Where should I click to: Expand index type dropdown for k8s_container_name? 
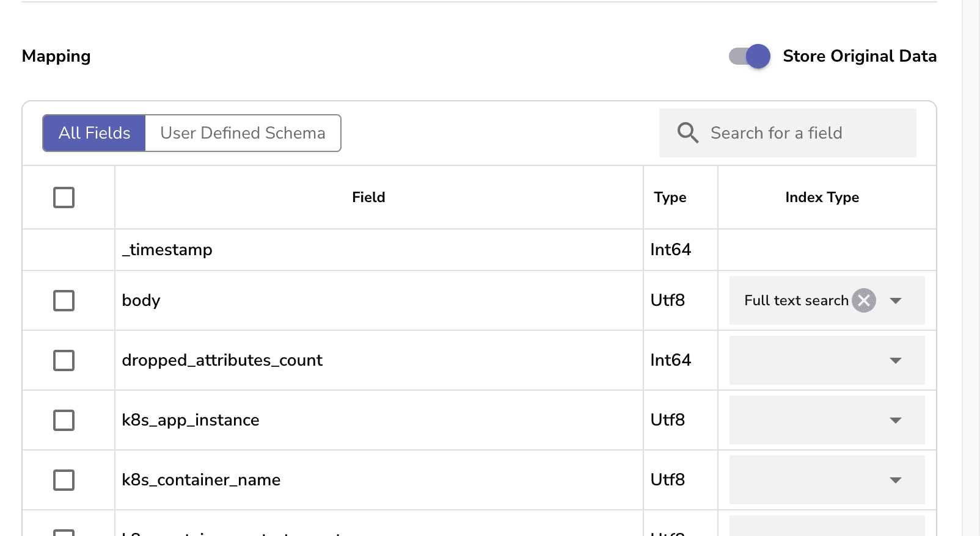point(896,480)
